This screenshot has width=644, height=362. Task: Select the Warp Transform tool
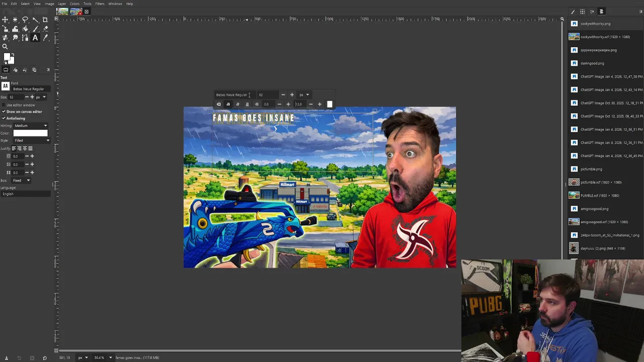click(x=15, y=29)
